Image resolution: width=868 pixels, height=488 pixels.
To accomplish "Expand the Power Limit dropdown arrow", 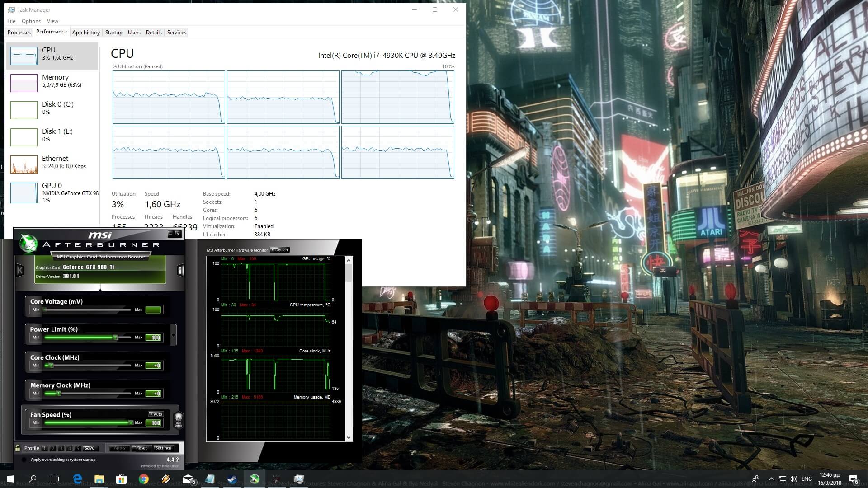I will click(x=173, y=335).
